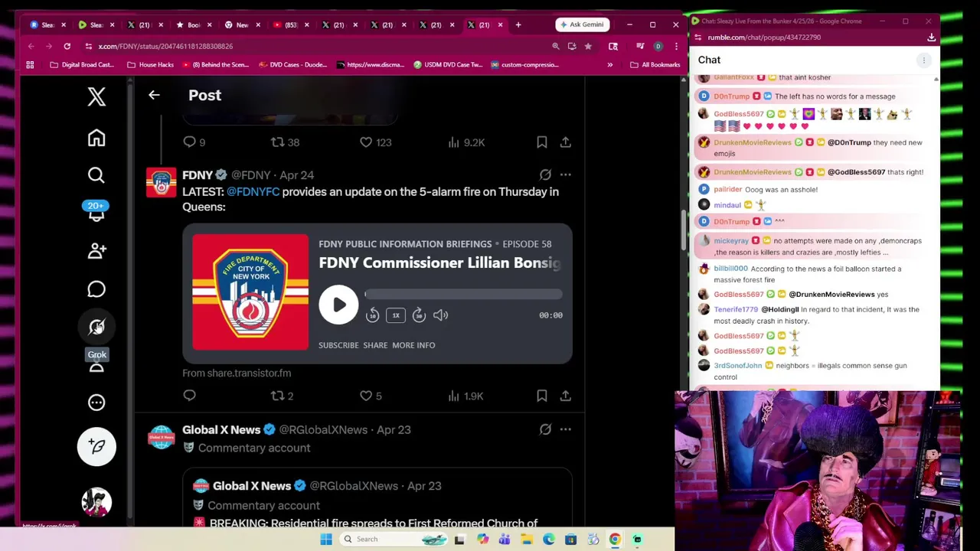This screenshot has height=551, width=980.
Task: Click SHARE on podcast player
Action: coord(375,345)
